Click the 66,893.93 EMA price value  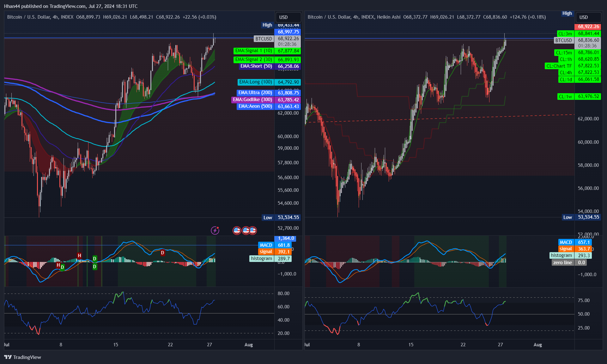pyautogui.click(x=288, y=59)
